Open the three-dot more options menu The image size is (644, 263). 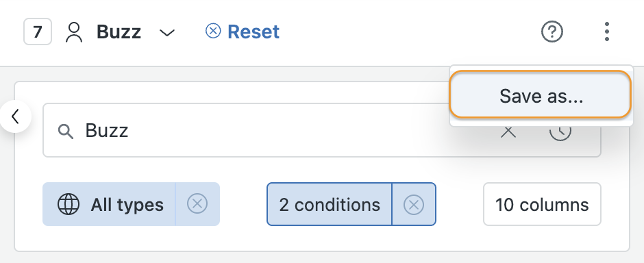pyautogui.click(x=606, y=32)
